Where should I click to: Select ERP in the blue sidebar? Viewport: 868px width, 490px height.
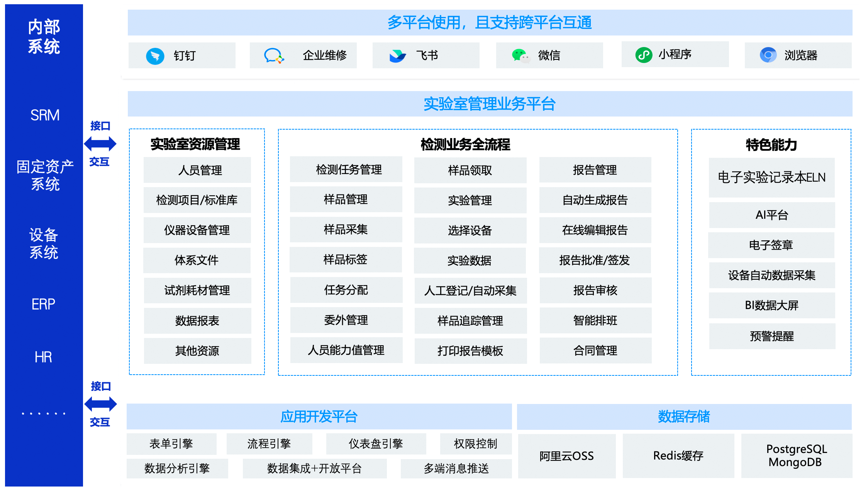click(x=44, y=304)
